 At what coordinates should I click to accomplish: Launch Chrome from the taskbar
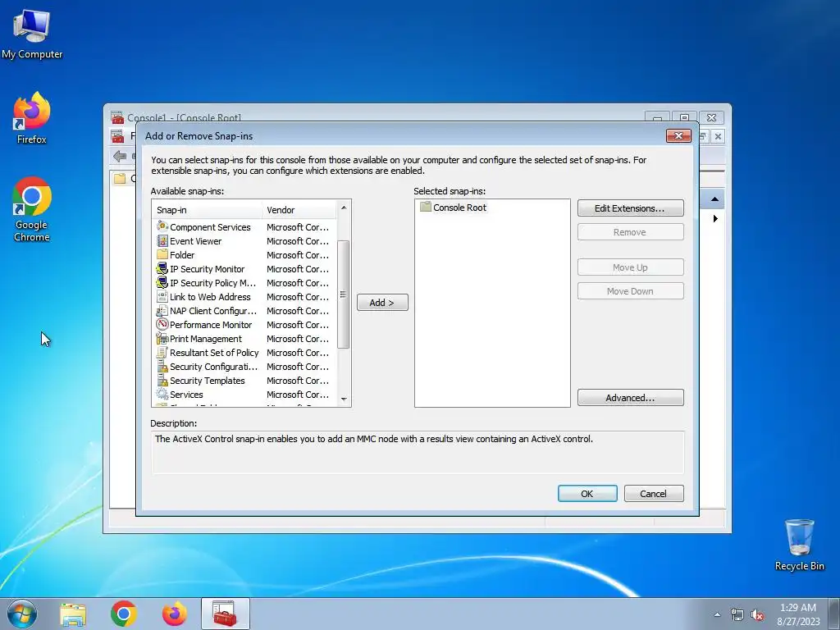124,614
